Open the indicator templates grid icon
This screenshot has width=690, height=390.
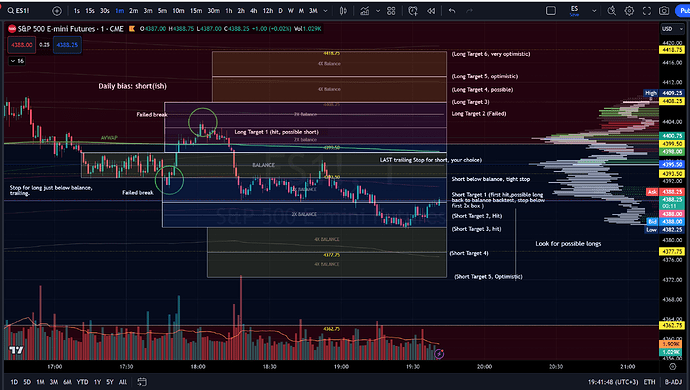391,11
